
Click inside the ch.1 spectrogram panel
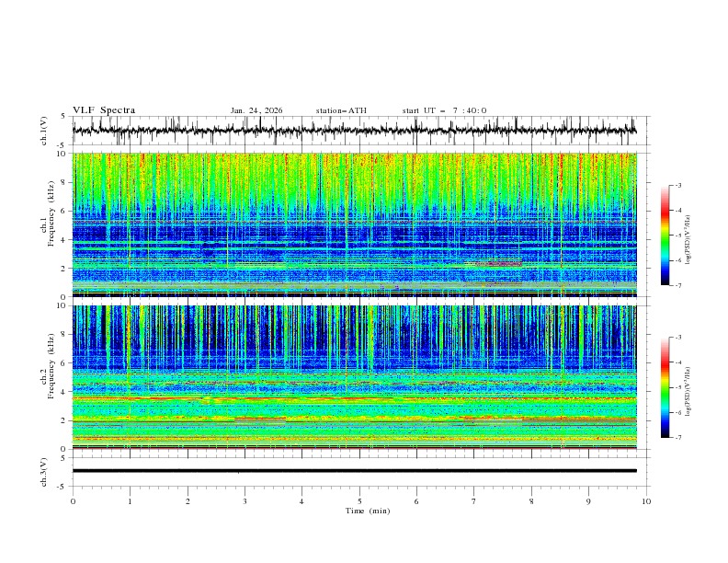coord(354,224)
